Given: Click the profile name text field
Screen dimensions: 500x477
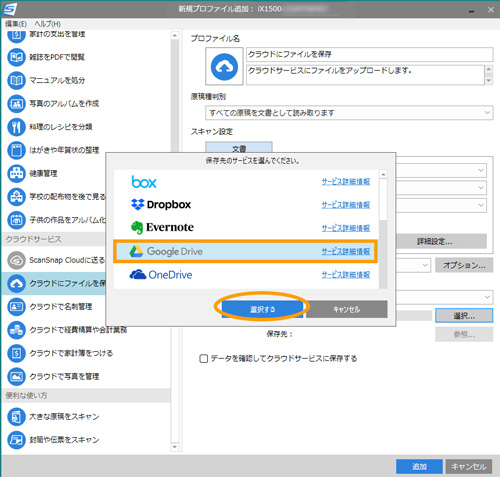Looking at the screenshot, I should [369, 54].
